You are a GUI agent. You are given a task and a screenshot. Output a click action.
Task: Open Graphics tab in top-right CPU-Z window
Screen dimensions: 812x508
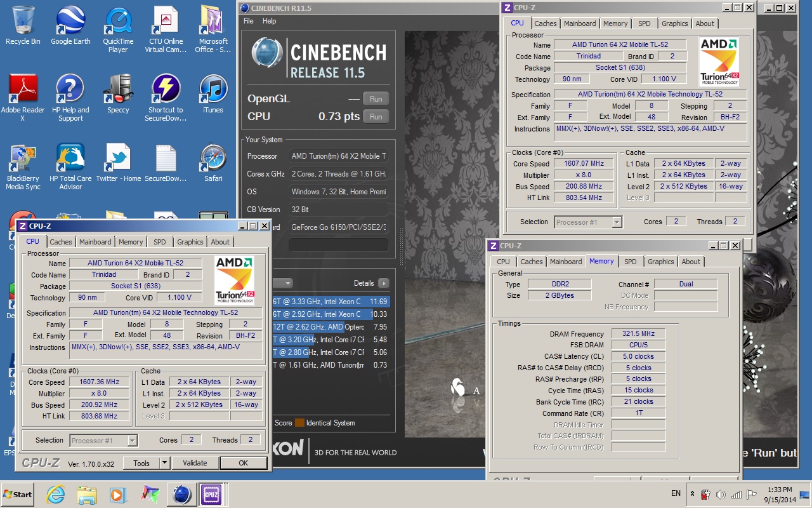pos(674,23)
